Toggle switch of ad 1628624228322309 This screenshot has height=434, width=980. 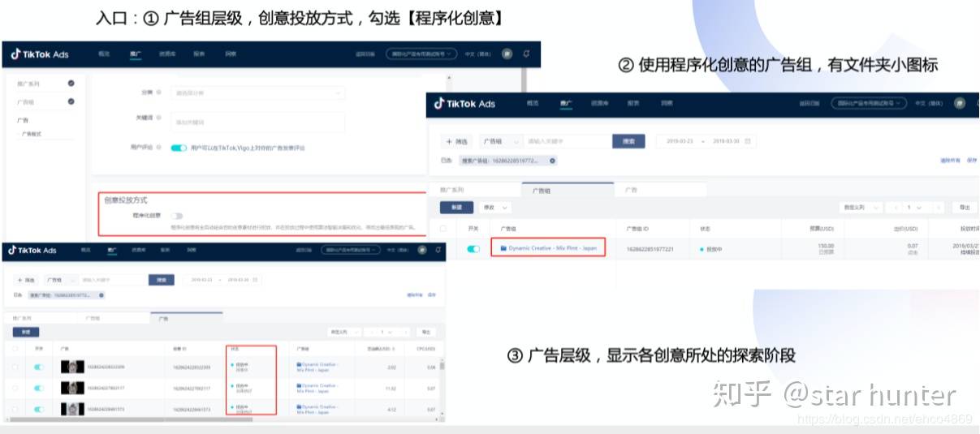[39, 367]
